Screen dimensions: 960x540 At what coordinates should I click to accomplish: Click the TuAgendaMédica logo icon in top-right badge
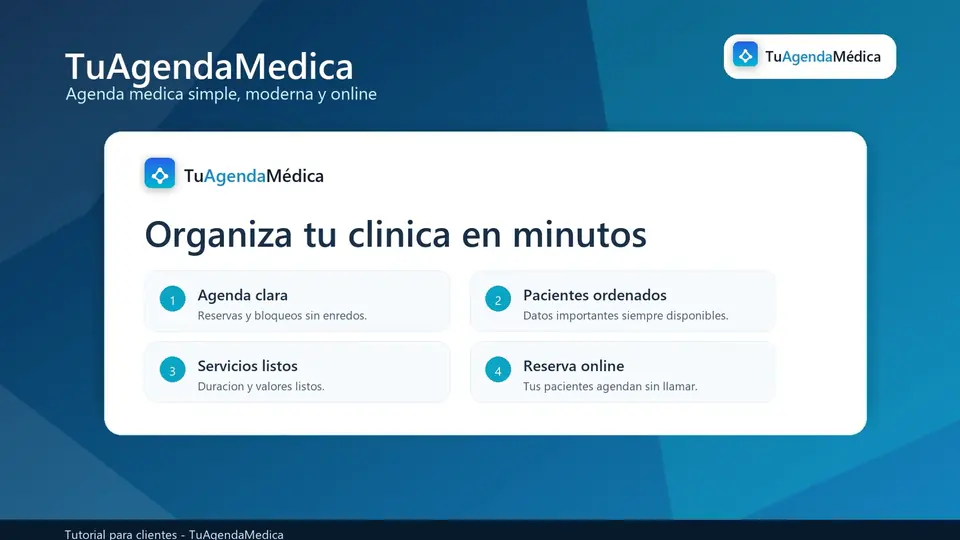pyautogui.click(x=745, y=55)
